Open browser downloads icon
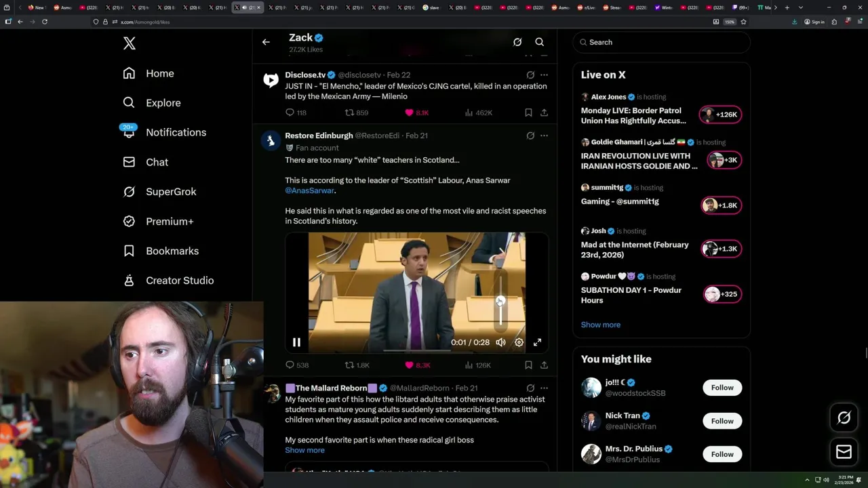Image resolution: width=868 pixels, height=488 pixels. 794,22
